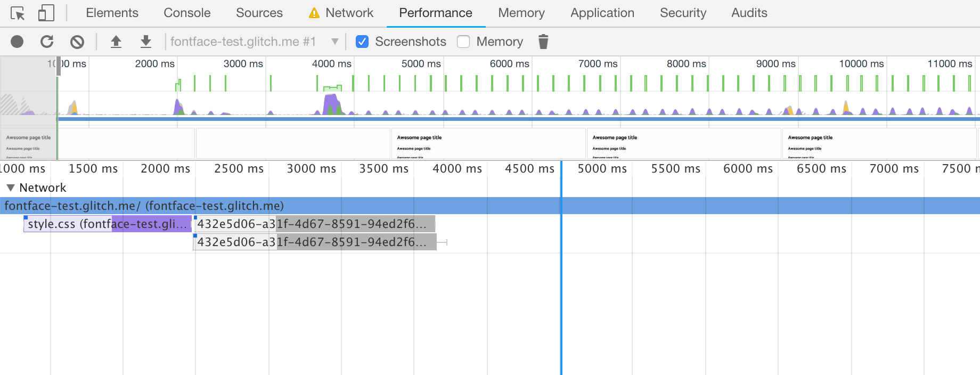The width and height of the screenshot is (980, 375).
Task: Click the reload and profile icon
Action: tap(47, 42)
